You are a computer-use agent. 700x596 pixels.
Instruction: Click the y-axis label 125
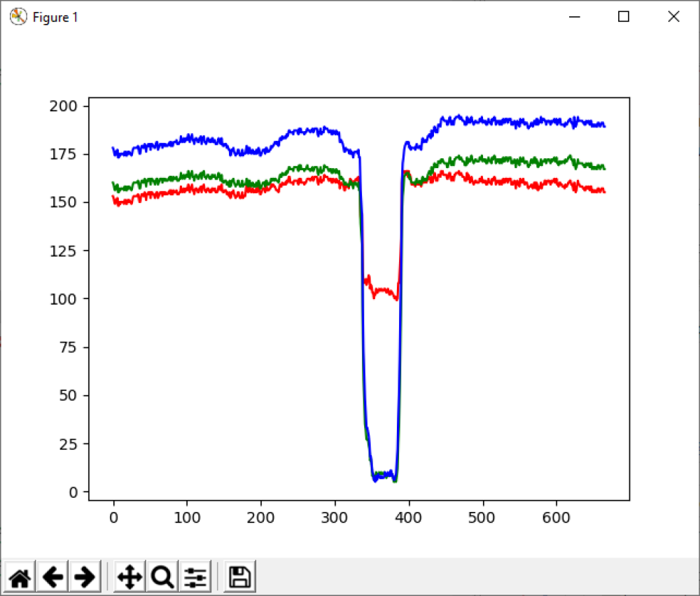[63, 251]
